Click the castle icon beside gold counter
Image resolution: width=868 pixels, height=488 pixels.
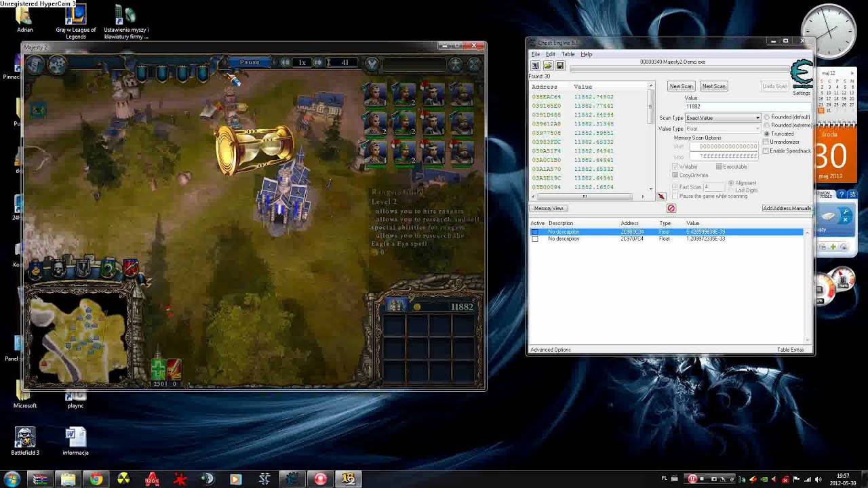396,306
